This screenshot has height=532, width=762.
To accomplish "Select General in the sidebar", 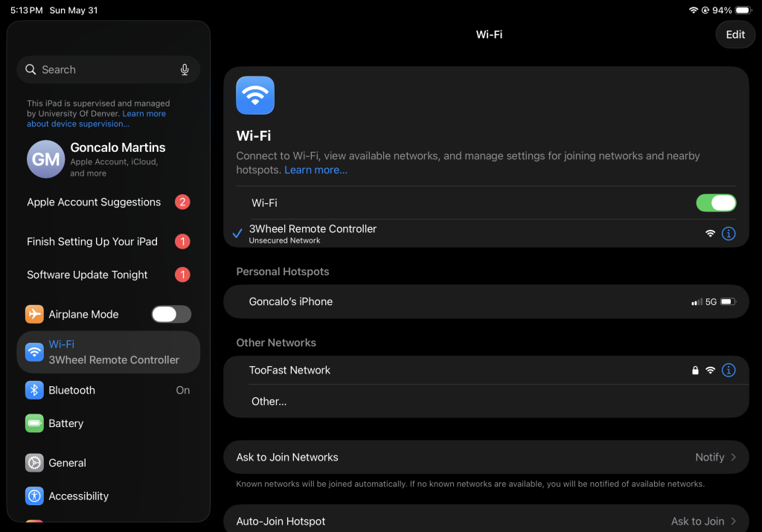I will 109,463.
